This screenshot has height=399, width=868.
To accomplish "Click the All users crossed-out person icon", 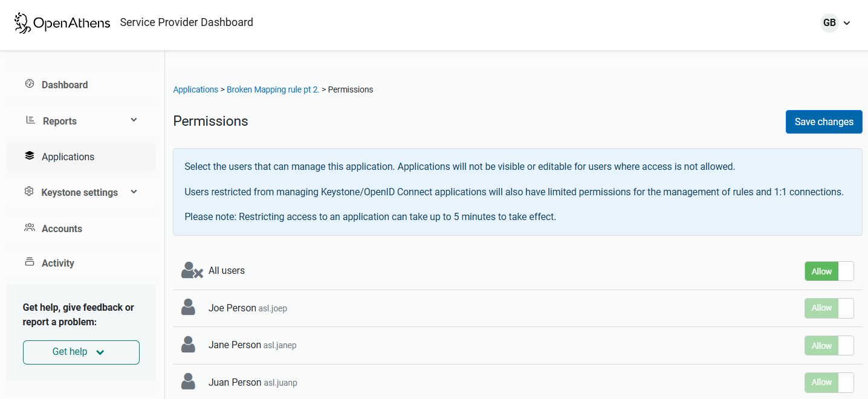I will coord(192,270).
